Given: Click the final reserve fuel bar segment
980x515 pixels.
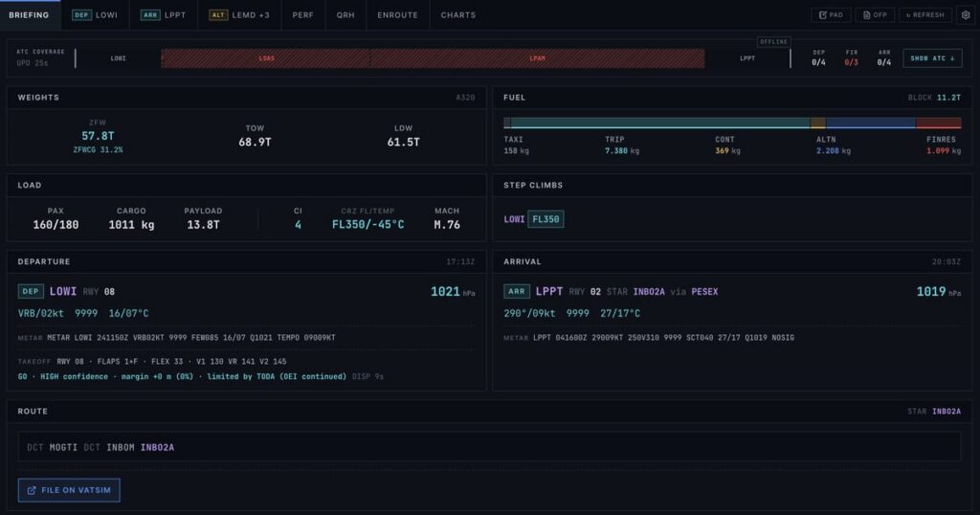Looking at the screenshot, I should coord(939,123).
